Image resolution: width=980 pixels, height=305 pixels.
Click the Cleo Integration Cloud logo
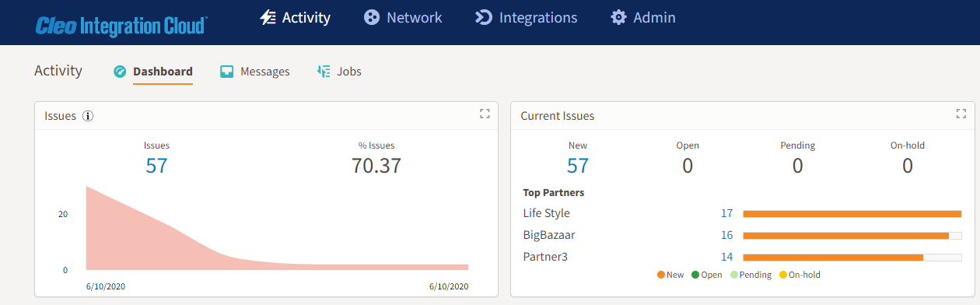pyautogui.click(x=121, y=26)
